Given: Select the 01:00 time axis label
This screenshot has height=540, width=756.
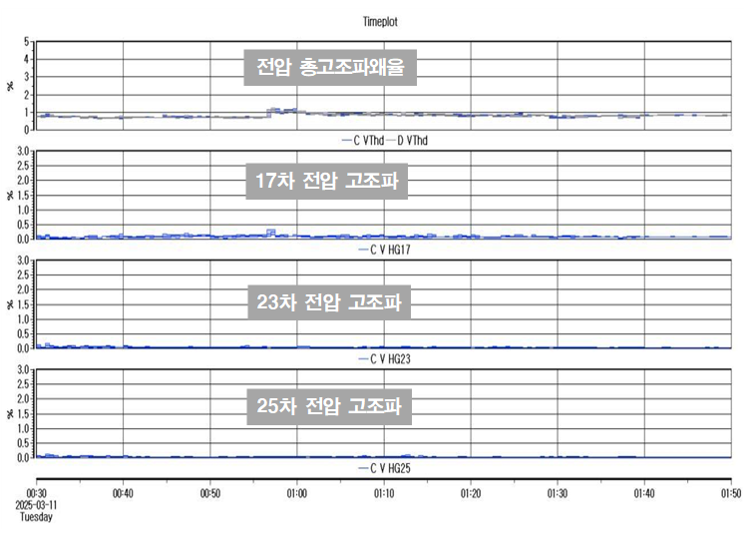Looking at the screenshot, I should point(296,493).
